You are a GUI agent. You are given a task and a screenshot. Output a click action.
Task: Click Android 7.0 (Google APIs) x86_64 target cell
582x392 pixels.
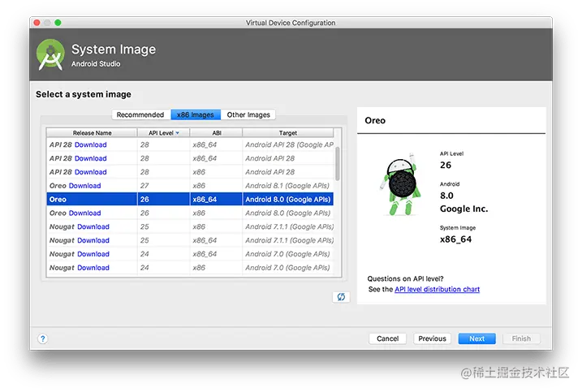pos(287,254)
